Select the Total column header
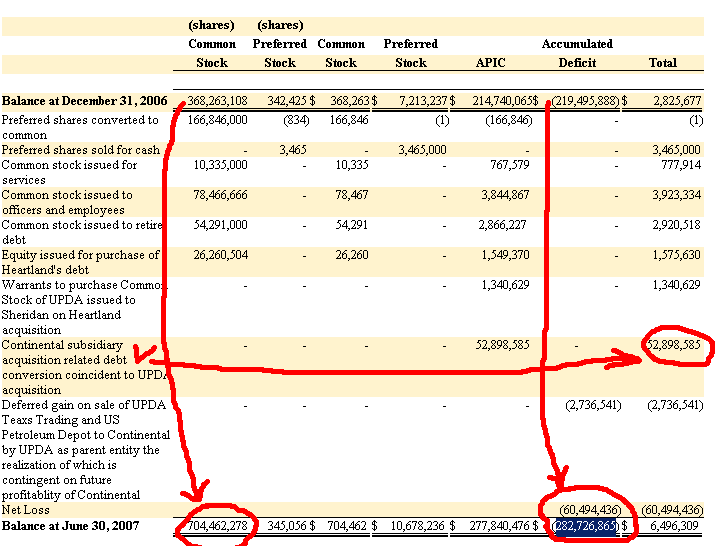Image resolution: width=717 pixels, height=546 pixels. [662, 63]
